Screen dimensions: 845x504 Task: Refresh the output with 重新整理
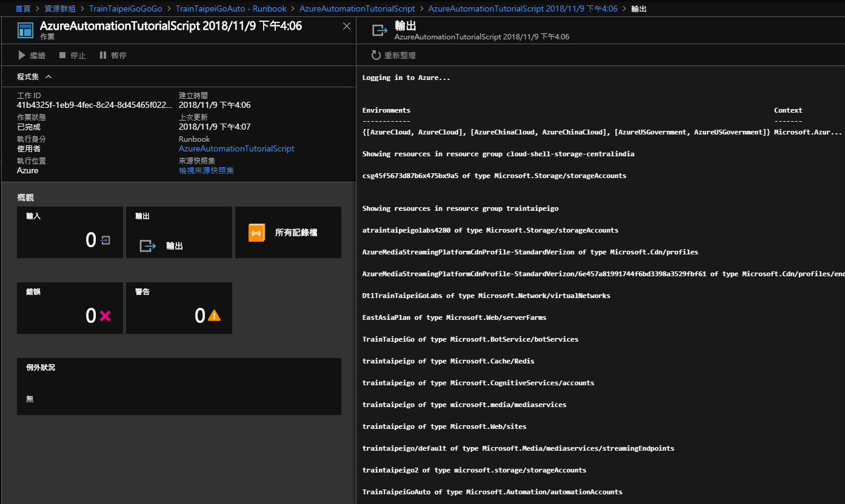(394, 55)
